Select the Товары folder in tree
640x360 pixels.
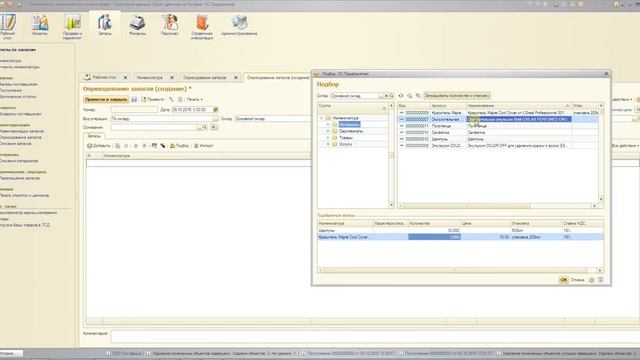346,138
